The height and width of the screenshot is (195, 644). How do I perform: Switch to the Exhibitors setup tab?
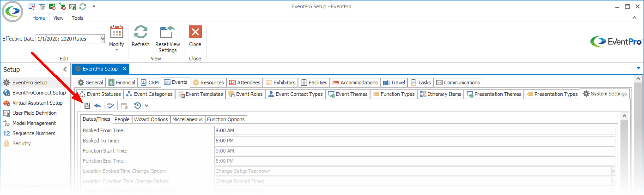[x=281, y=83]
